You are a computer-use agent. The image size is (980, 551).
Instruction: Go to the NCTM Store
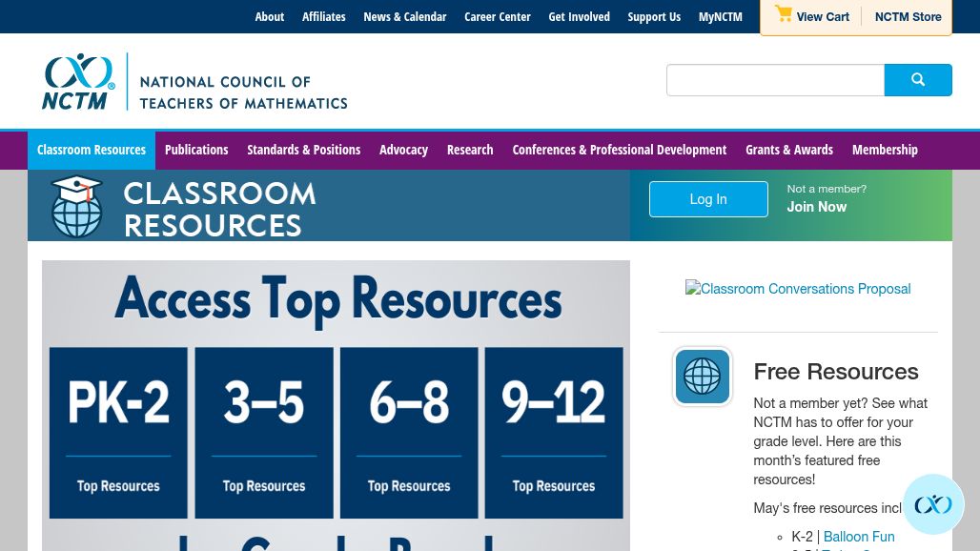point(909,17)
